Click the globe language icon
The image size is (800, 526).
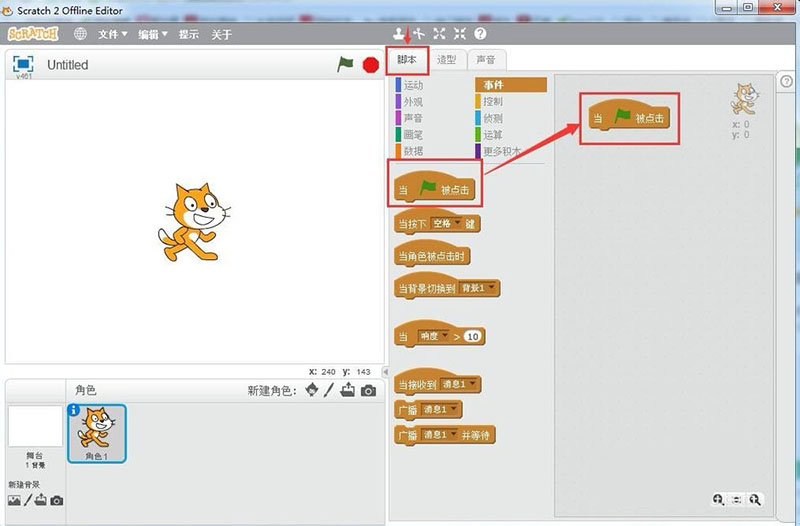point(80,34)
